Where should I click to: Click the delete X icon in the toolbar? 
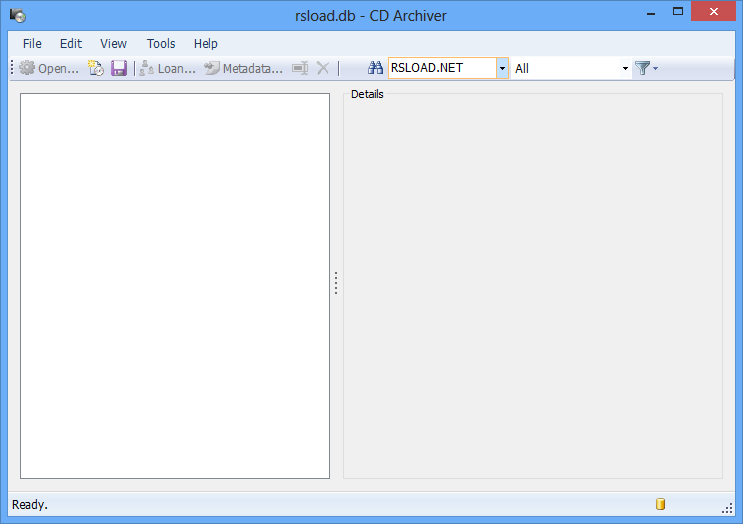(x=323, y=68)
